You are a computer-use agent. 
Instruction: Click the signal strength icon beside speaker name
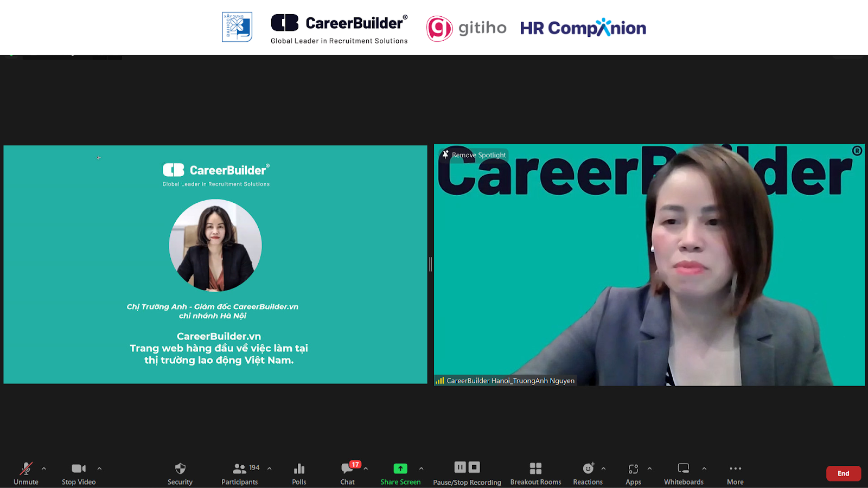[x=439, y=381]
